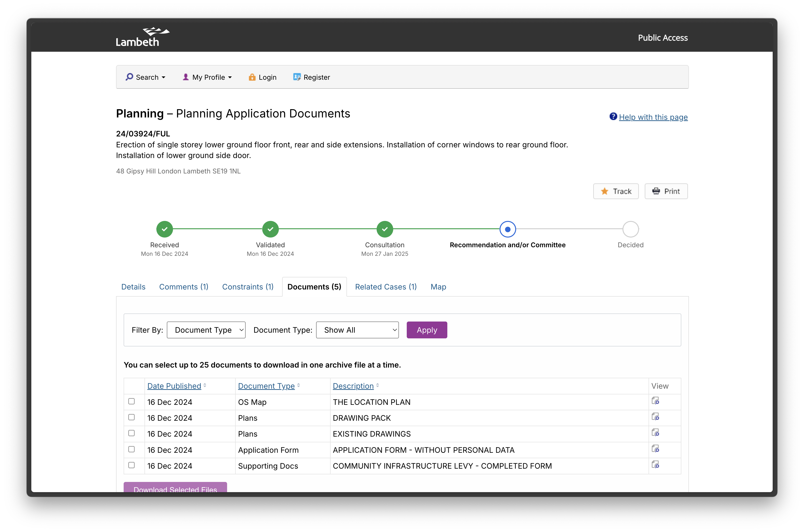Select checkbox for THE LOCATION PLAN row
This screenshot has width=804, height=532.
tap(132, 401)
